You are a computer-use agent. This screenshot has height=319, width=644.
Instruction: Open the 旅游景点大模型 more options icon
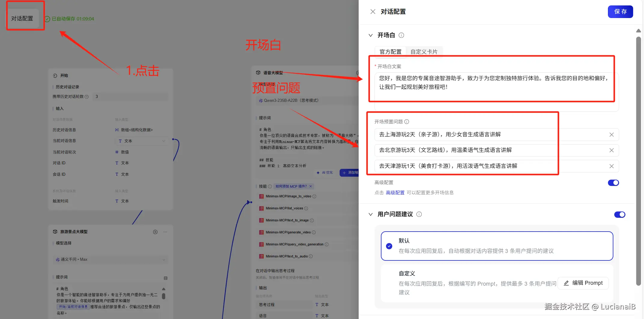coord(165,232)
